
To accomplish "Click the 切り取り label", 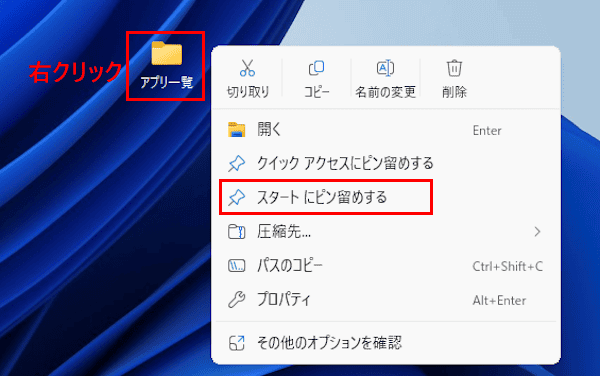I will point(248,92).
